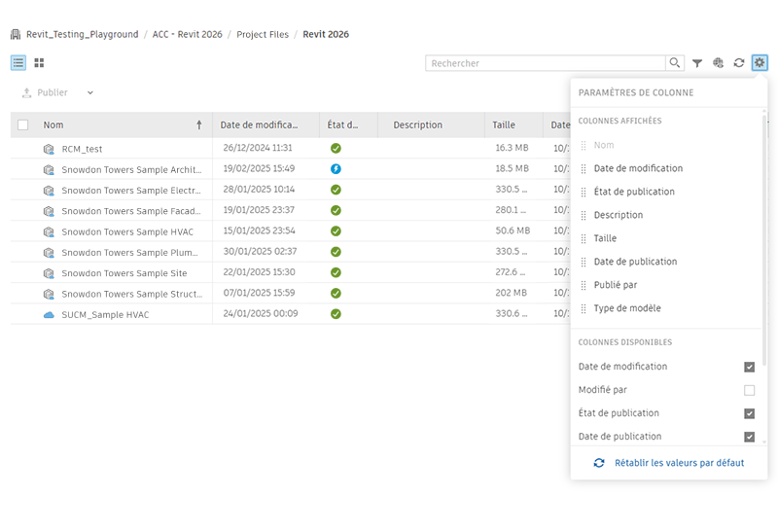Grab drag handle for Taille column
The height and width of the screenshot is (532, 778).
click(583, 238)
